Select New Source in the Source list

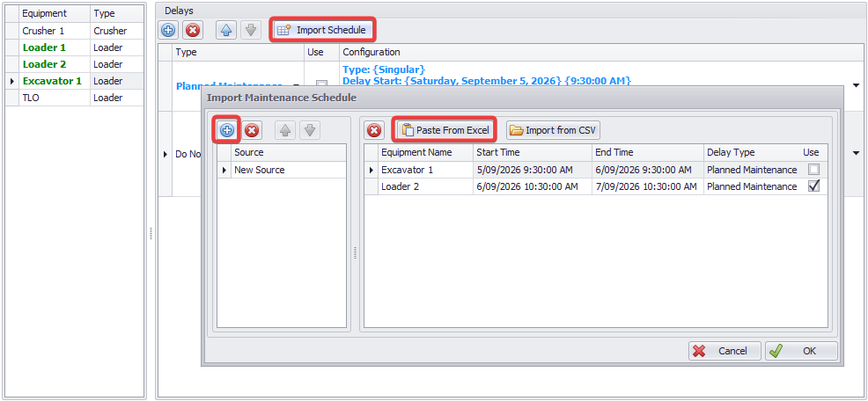coord(289,170)
